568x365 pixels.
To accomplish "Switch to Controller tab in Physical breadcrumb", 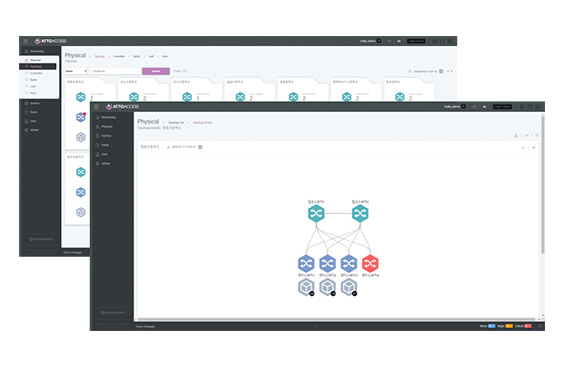I will pos(119,56).
